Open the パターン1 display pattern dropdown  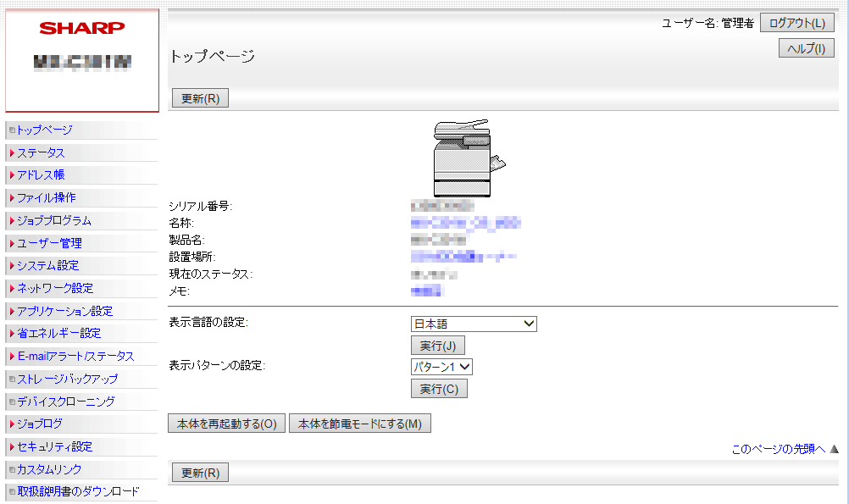[x=441, y=367]
